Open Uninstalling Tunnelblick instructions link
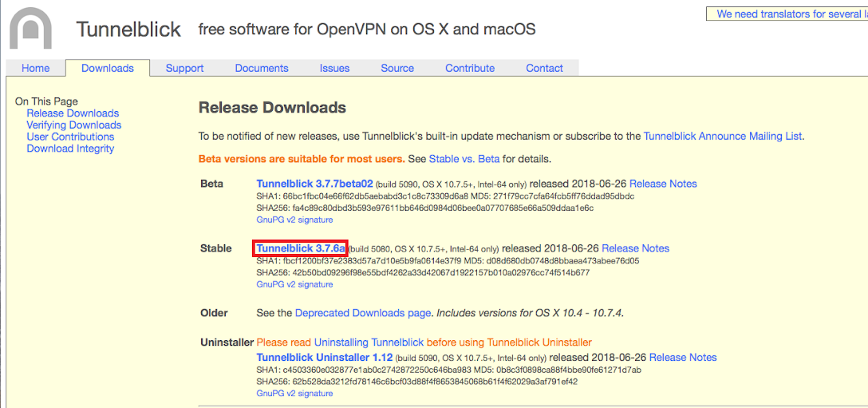Viewport: 868px width, 408px height. (x=369, y=342)
